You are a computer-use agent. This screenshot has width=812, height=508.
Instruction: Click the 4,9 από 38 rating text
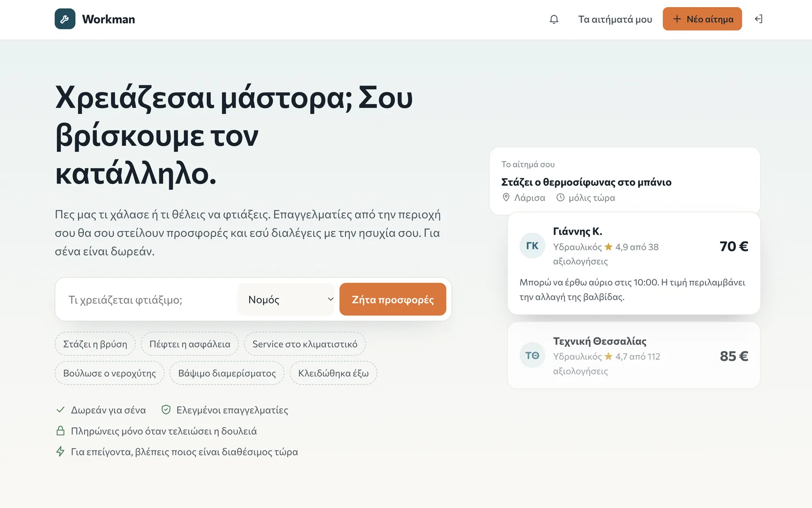pyautogui.click(x=637, y=247)
